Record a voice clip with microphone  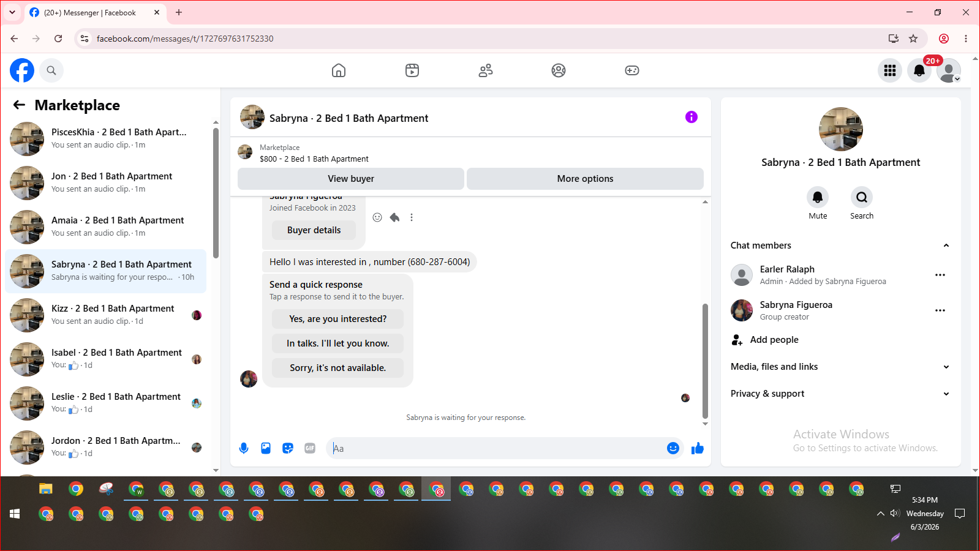pyautogui.click(x=244, y=448)
